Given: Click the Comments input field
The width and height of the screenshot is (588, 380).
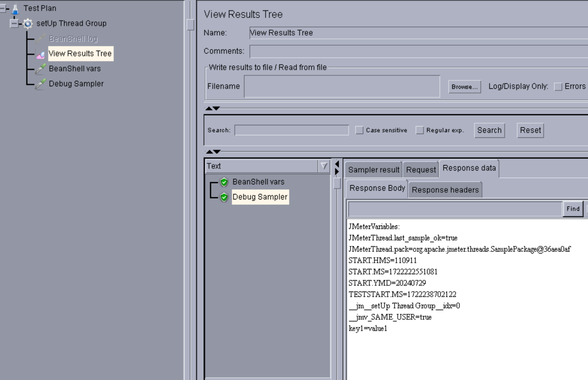Looking at the screenshot, I should tap(419, 51).
